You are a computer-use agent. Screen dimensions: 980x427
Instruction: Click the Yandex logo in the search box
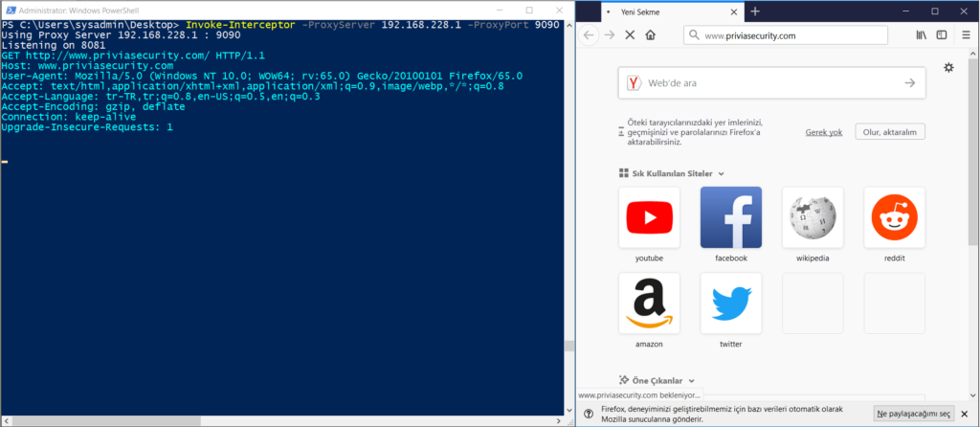click(634, 82)
